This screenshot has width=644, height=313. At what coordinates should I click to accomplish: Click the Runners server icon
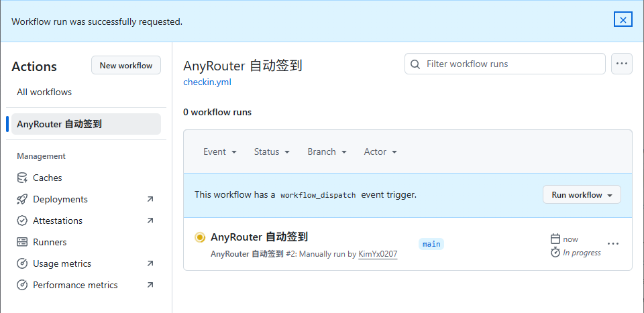click(x=22, y=242)
